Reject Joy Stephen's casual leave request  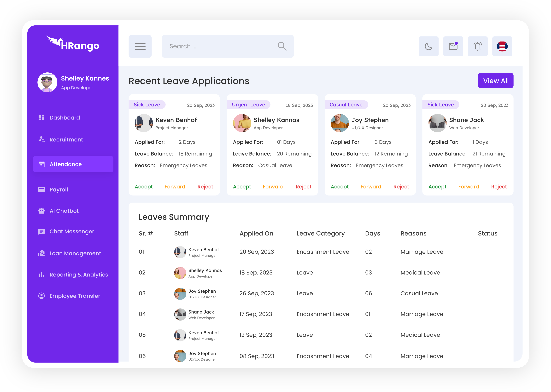click(401, 187)
